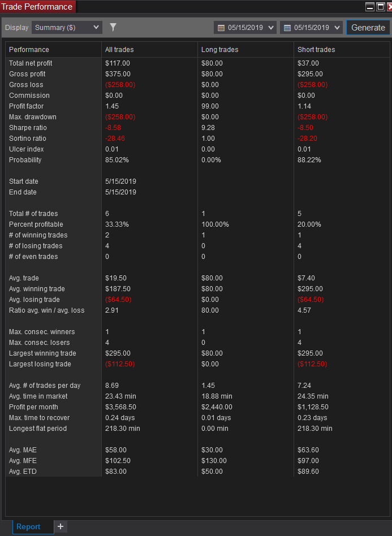This screenshot has height=536, width=392.
Task: Click the start date calendar icon
Action: (221, 28)
